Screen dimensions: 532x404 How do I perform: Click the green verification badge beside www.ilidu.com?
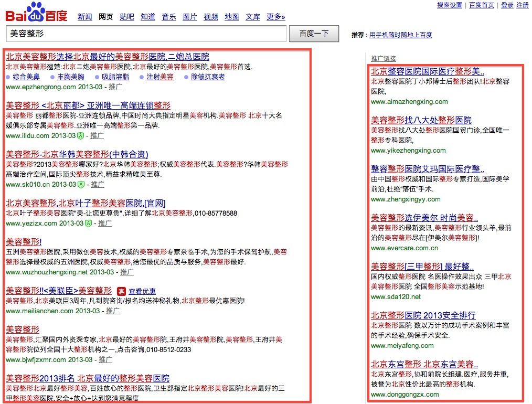(81, 136)
